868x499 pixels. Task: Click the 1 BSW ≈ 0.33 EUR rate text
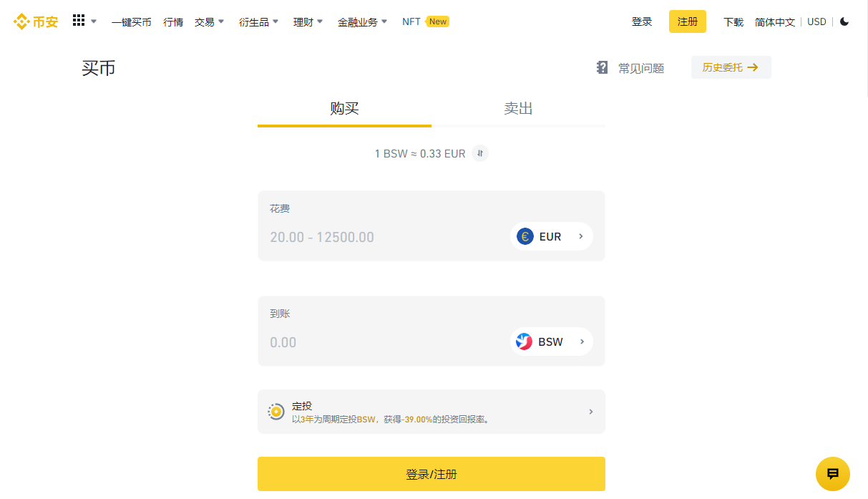pyautogui.click(x=420, y=153)
